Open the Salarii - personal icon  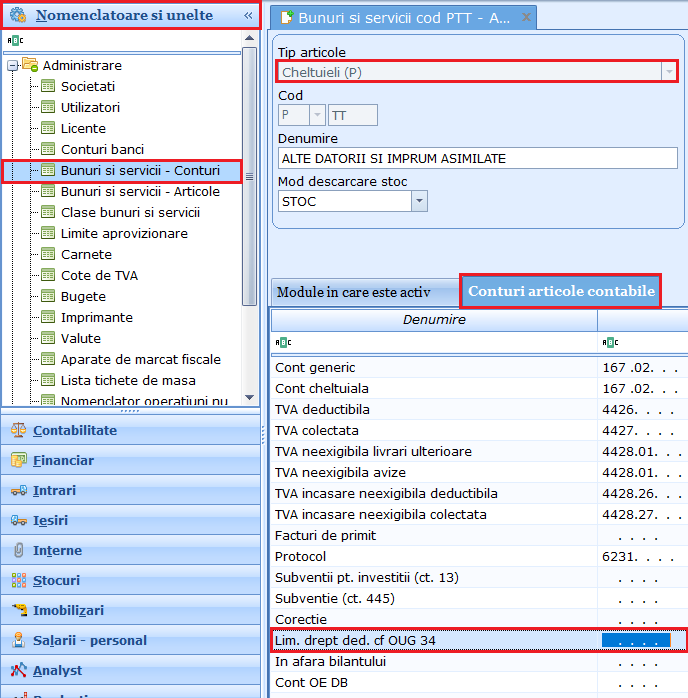(18, 640)
